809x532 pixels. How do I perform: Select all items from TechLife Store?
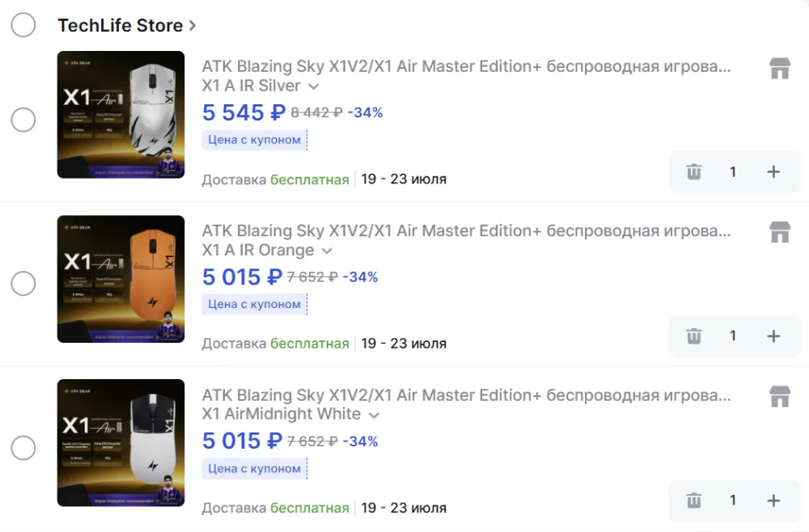(23, 25)
